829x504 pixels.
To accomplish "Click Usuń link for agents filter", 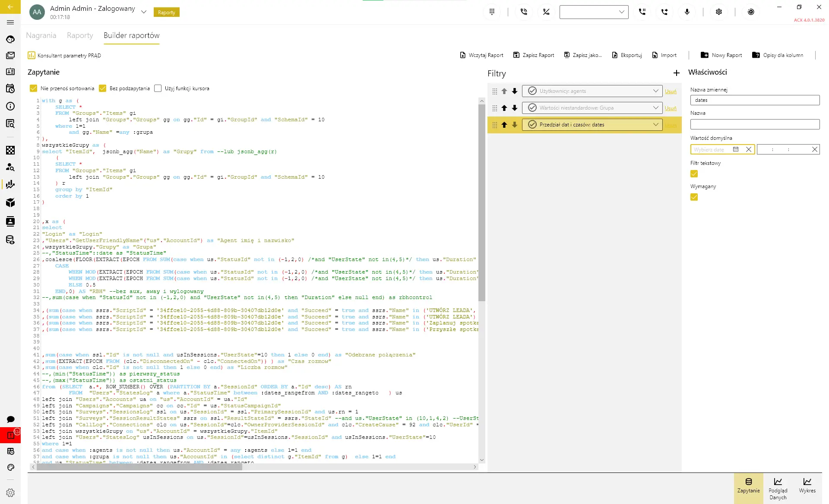I will [x=671, y=91].
